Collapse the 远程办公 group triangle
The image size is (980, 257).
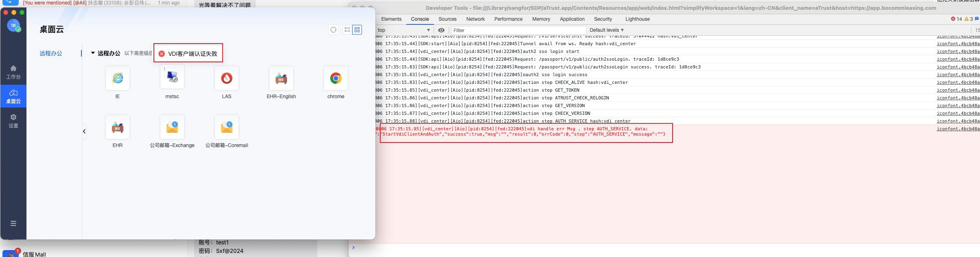click(x=93, y=53)
